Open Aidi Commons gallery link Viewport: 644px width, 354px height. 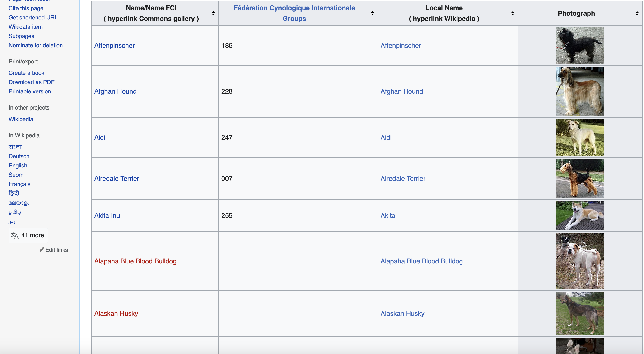99,137
